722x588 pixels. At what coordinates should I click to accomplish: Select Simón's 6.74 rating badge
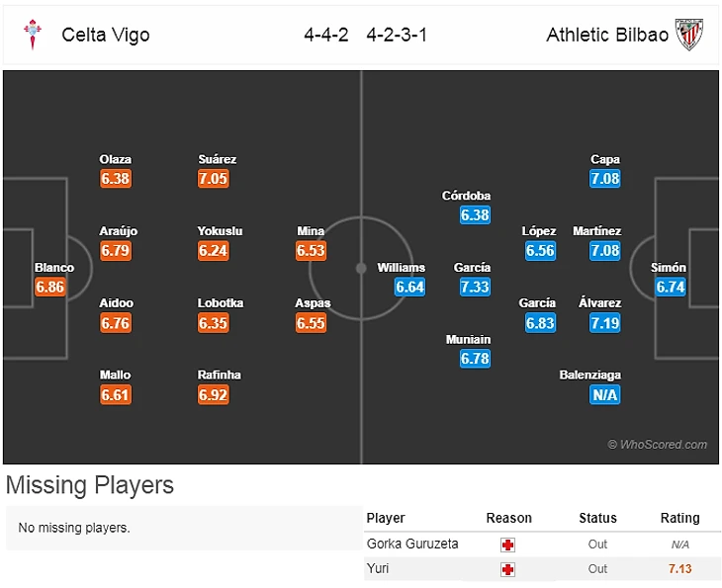[x=670, y=288]
